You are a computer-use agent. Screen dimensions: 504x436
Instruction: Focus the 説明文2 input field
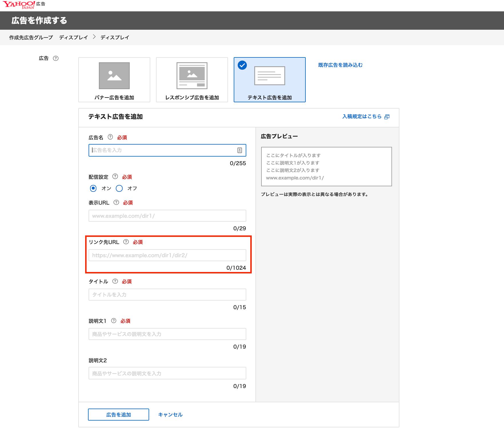167,373
